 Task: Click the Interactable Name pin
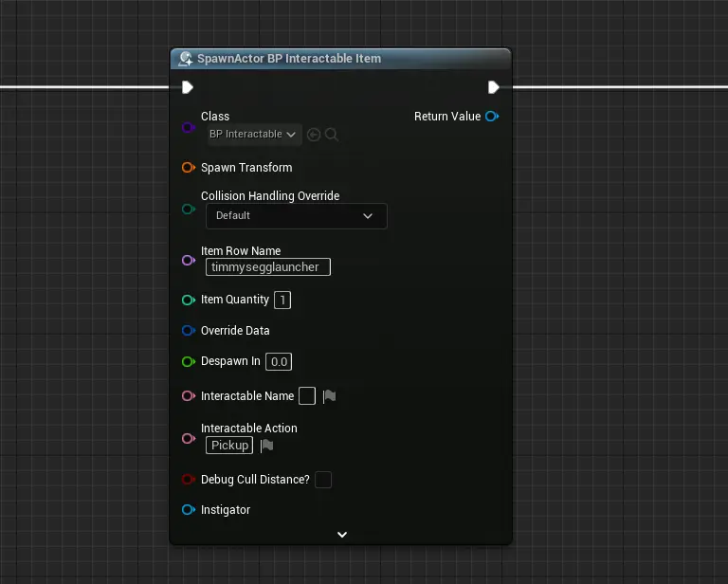click(188, 396)
